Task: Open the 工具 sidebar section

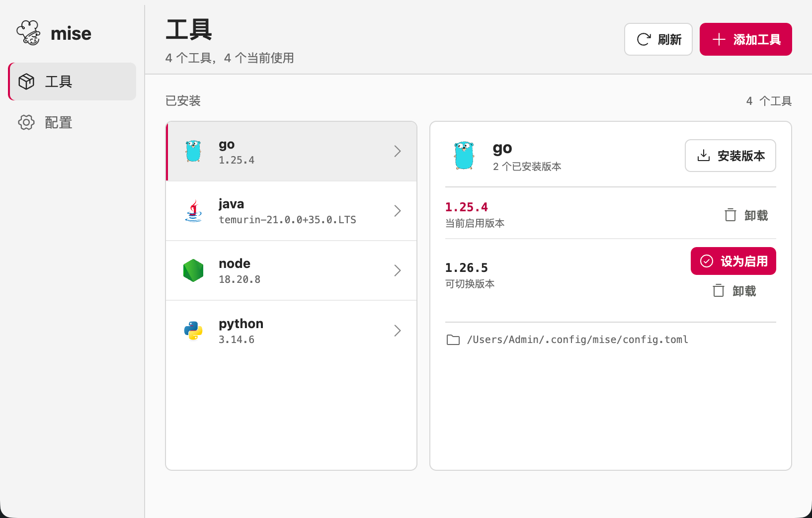Action: tap(73, 82)
